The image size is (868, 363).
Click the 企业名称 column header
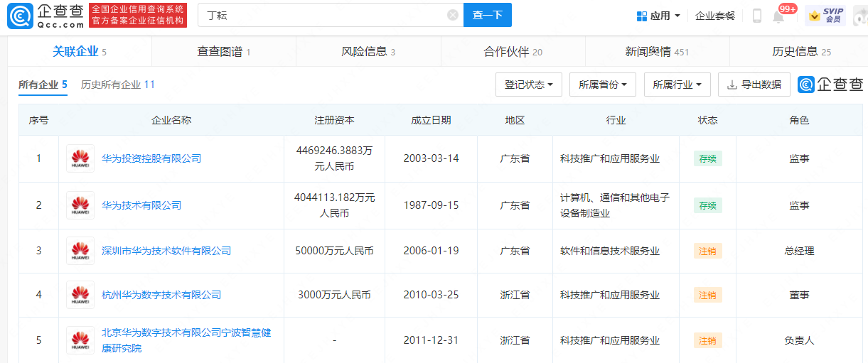coord(171,120)
